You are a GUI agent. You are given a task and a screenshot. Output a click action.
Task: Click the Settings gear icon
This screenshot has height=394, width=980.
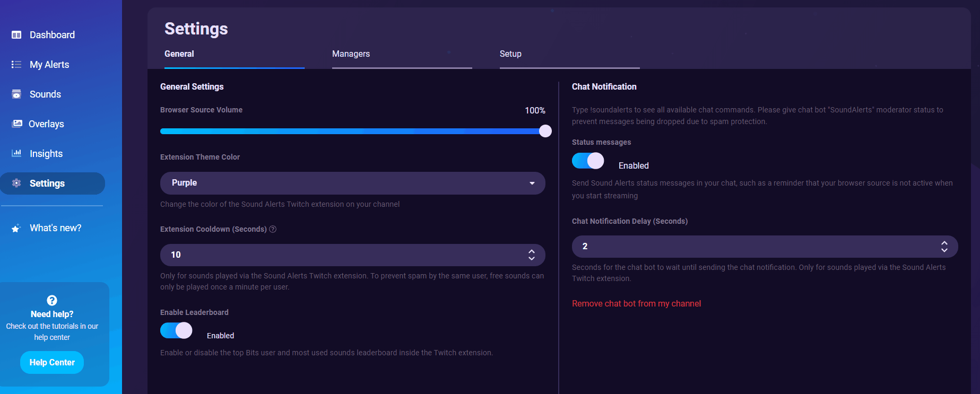pyautogui.click(x=16, y=183)
